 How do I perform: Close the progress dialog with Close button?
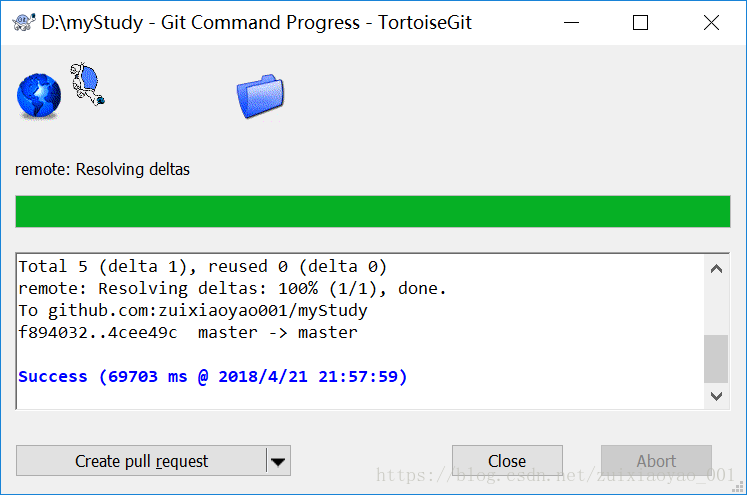click(x=507, y=461)
